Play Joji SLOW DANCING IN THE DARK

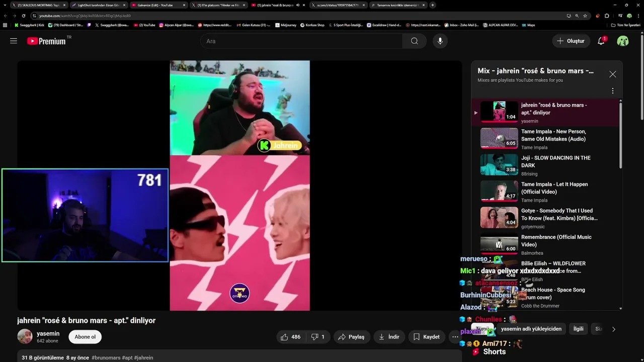[545, 165]
